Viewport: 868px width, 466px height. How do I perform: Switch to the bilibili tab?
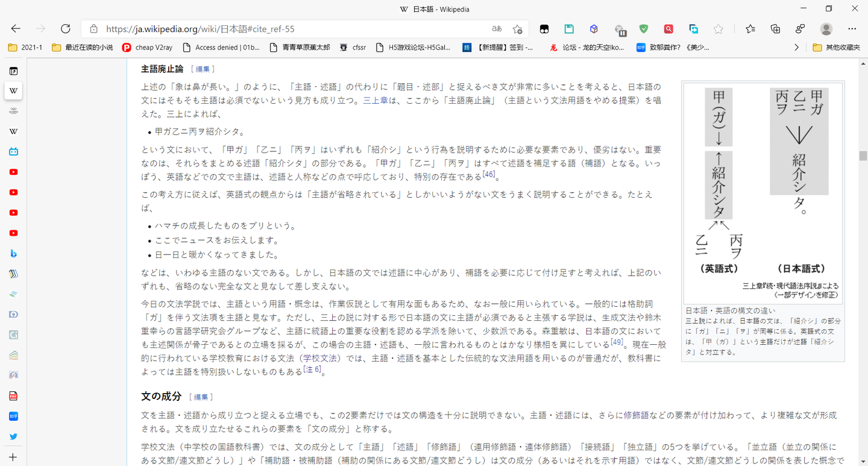[x=13, y=151]
